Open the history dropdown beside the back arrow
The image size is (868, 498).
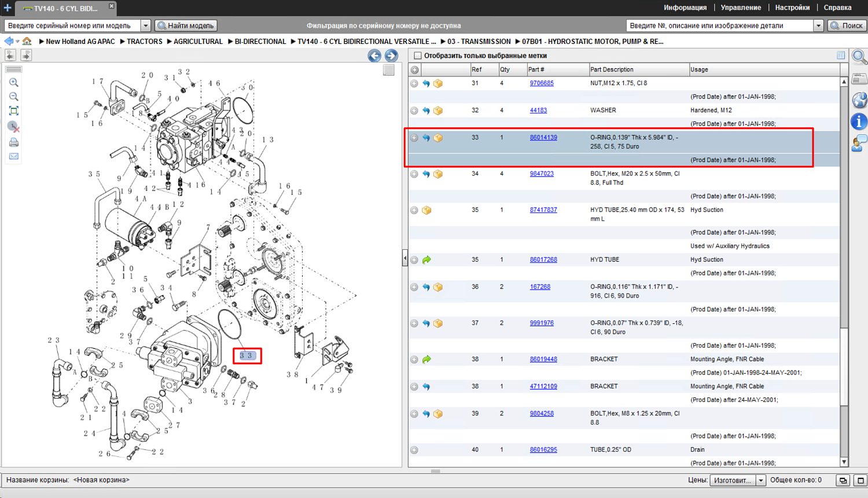pos(17,42)
